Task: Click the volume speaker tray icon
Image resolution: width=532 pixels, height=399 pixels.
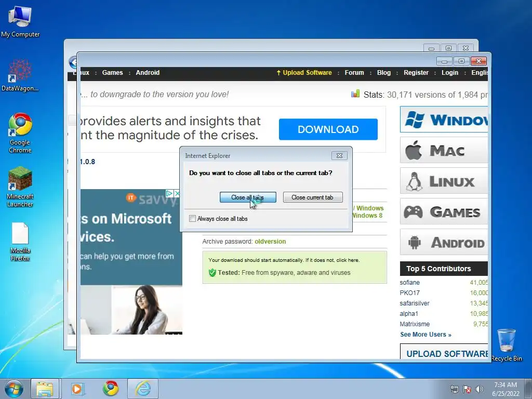Action: tap(480, 389)
